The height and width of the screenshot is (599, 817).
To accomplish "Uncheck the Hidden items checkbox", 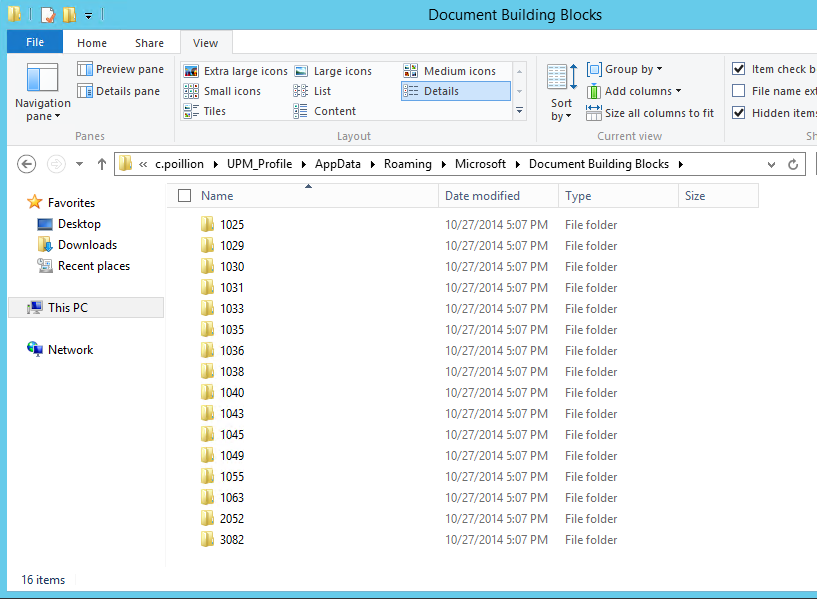I will point(739,113).
